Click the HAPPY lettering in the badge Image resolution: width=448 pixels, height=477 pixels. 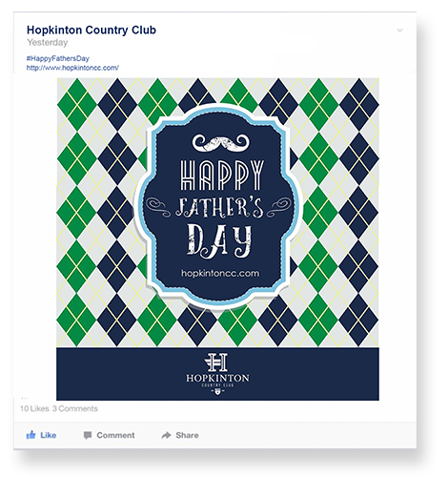222,175
